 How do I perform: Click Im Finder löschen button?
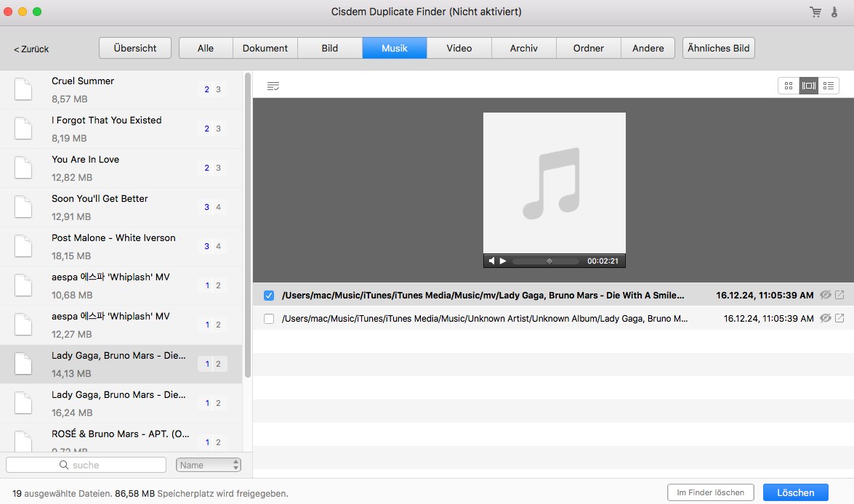point(710,492)
